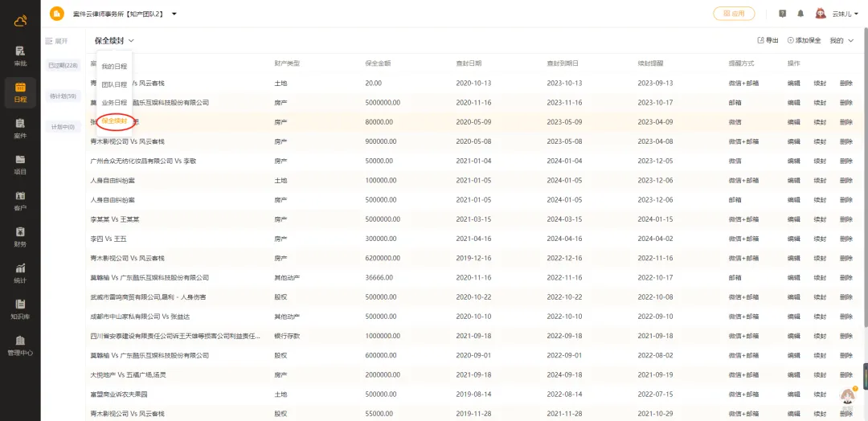Click the notification bell icon
This screenshot has width=868, height=421.
point(800,14)
